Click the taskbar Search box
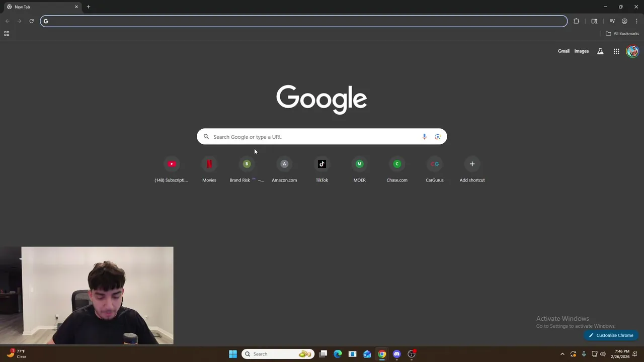The image size is (644, 362). (x=278, y=354)
